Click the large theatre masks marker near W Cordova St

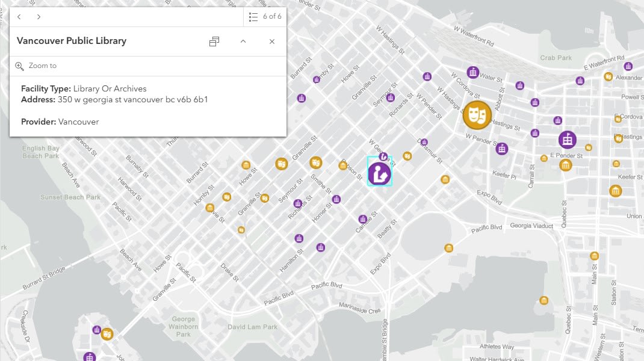[477, 115]
